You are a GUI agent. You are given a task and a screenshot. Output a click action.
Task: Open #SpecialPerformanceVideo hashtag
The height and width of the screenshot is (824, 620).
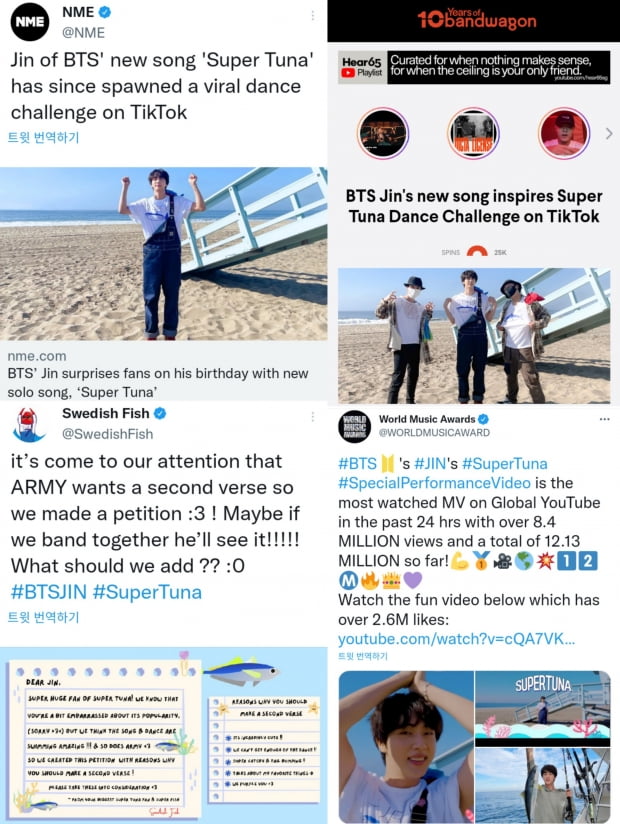(435, 483)
